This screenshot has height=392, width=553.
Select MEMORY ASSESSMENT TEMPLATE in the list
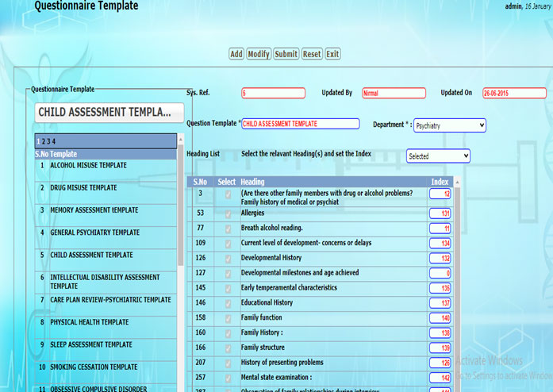(x=94, y=210)
